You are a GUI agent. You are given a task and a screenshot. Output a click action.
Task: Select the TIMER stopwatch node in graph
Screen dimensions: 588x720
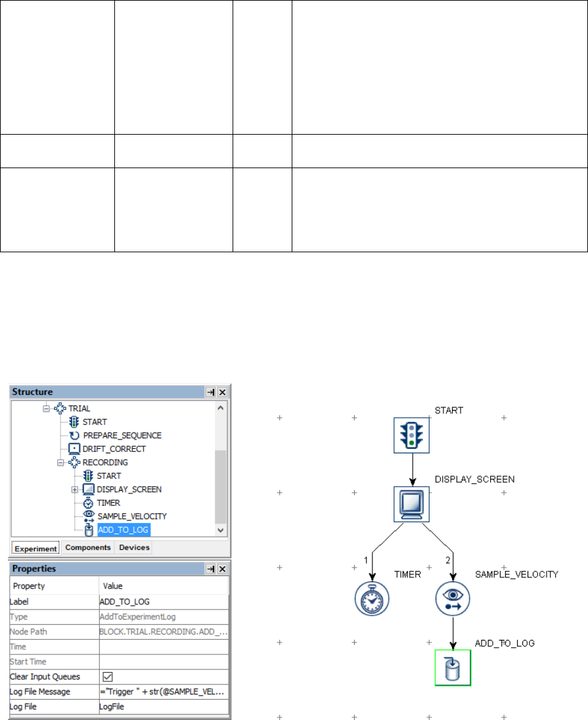coord(372,598)
